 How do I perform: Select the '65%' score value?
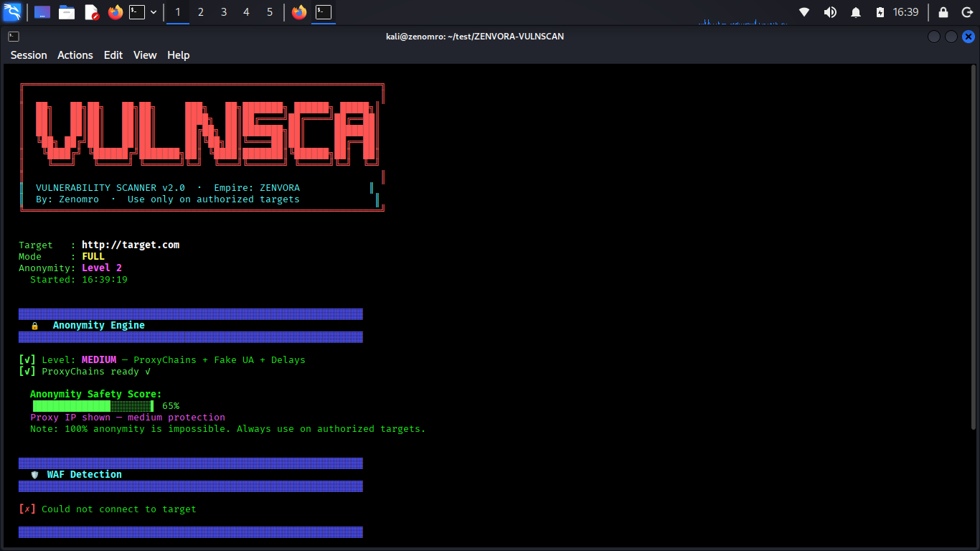pyautogui.click(x=171, y=406)
